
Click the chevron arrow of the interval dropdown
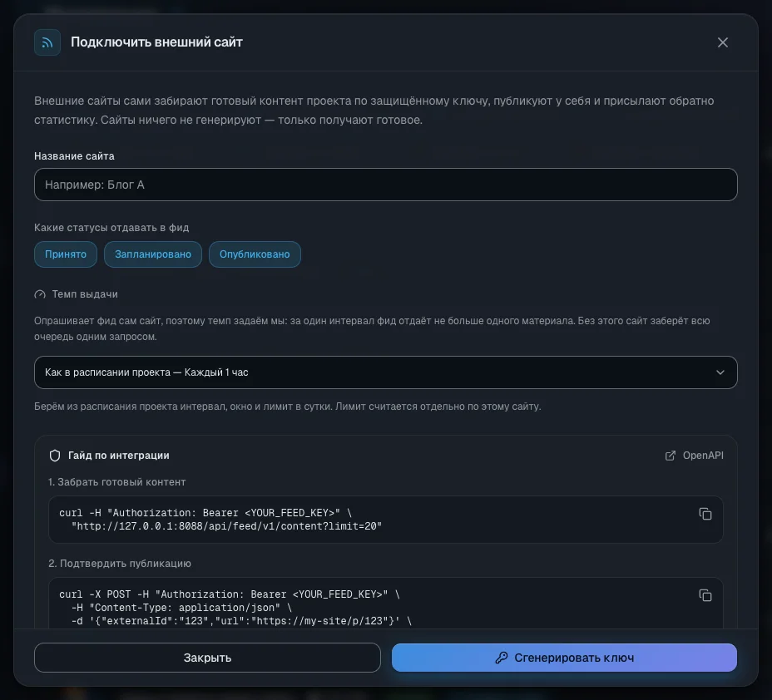coord(720,372)
